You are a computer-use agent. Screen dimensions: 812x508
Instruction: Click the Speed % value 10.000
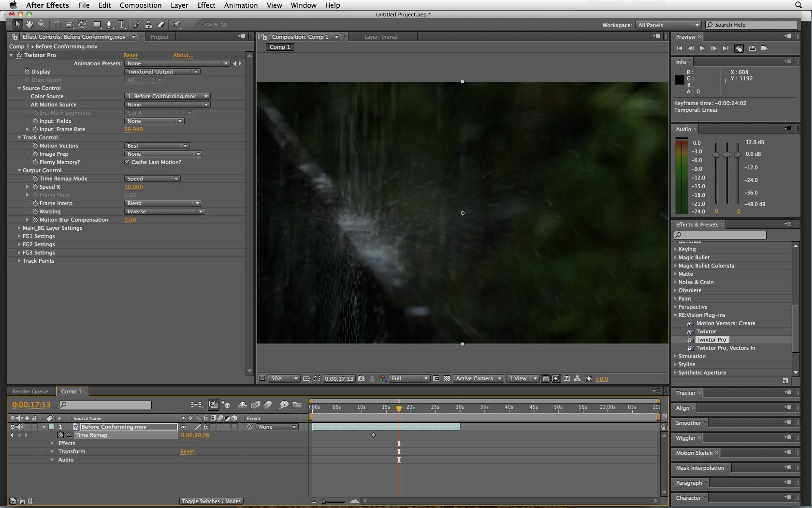[133, 187]
